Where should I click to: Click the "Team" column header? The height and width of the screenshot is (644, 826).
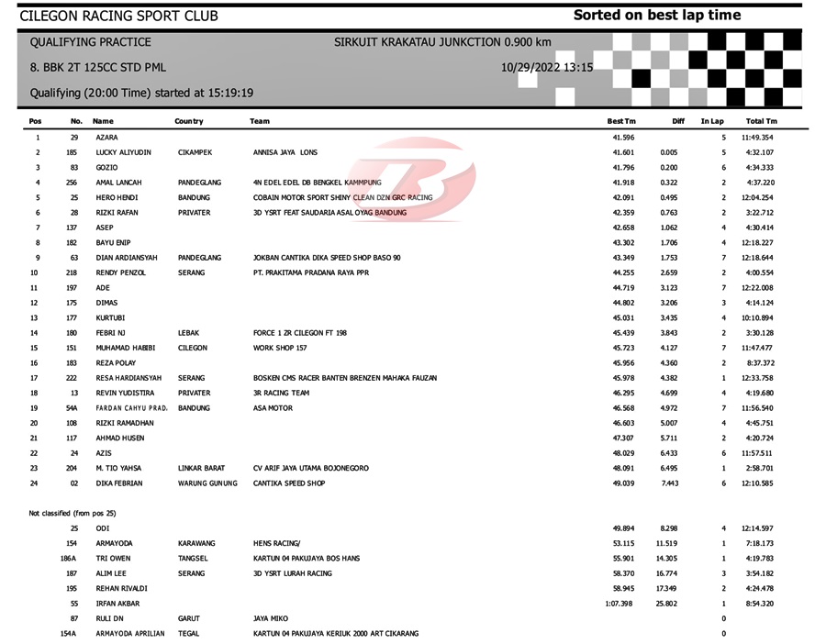pyautogui.click(x=260, y=121)
